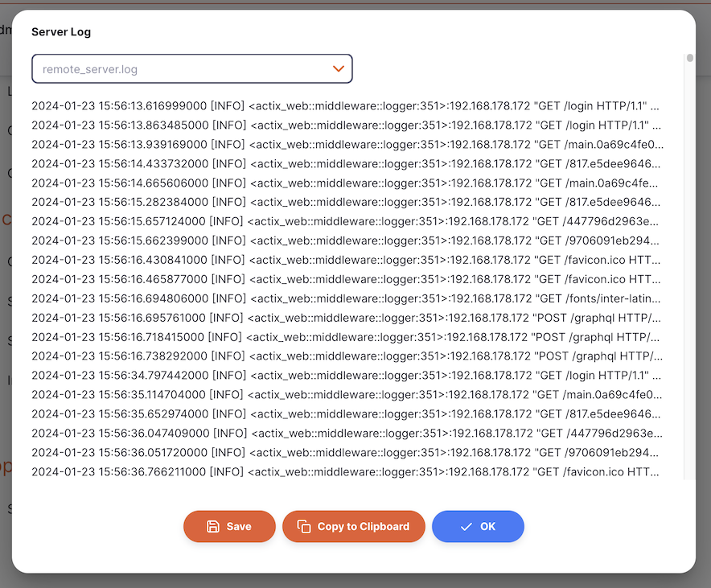Select log line timestamped 15:56:15.657124000
Viewport: 711px width, 588px height.
click(345, 221)
